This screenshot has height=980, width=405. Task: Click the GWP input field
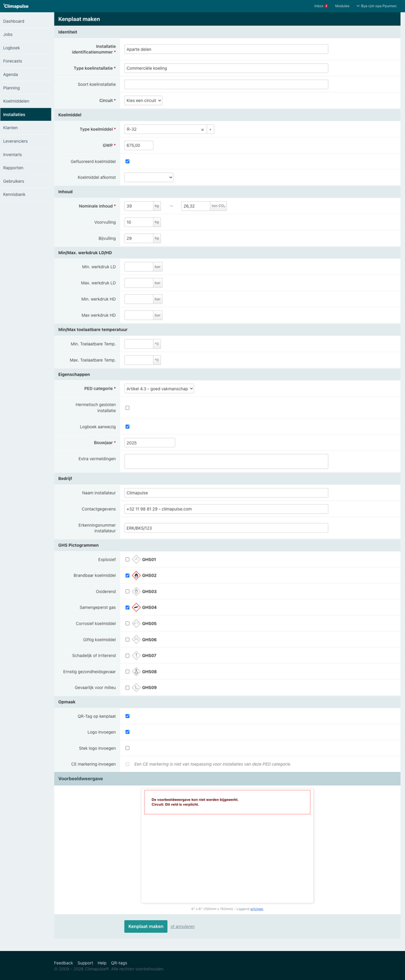139,146
